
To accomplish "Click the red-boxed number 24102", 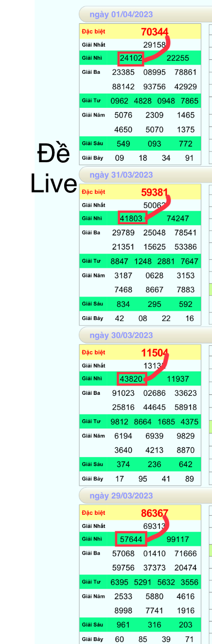I will pos(131,58).
